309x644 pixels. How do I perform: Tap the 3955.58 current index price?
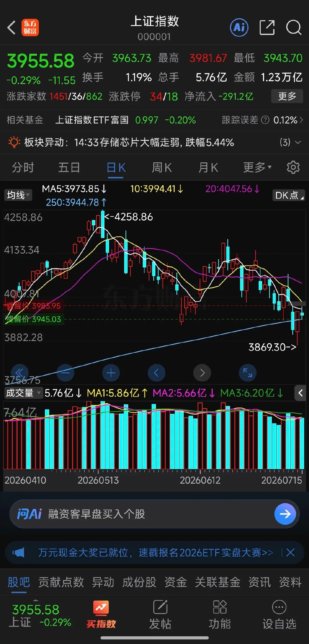tap(41, 61)
